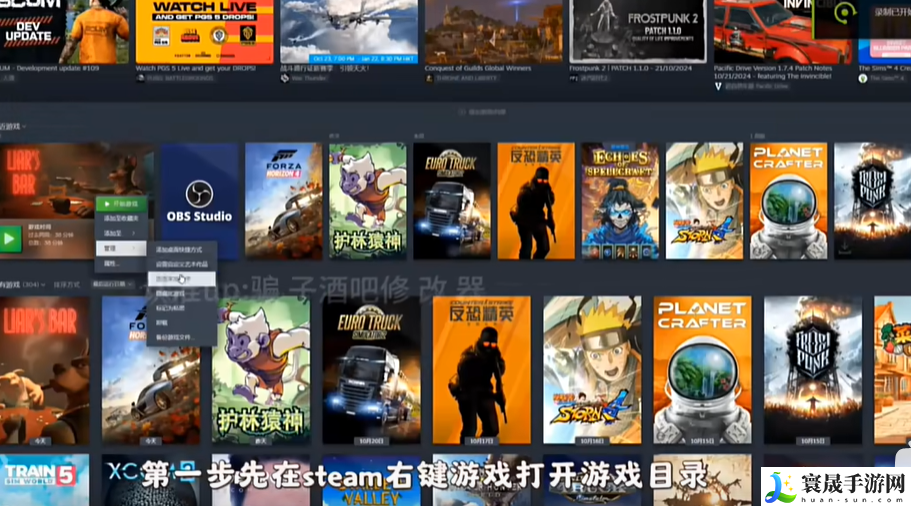Click the Frostpunk 2 PATCH 1.1.0 headline
This screenshot has width=911, height=506.
point(629,68)
